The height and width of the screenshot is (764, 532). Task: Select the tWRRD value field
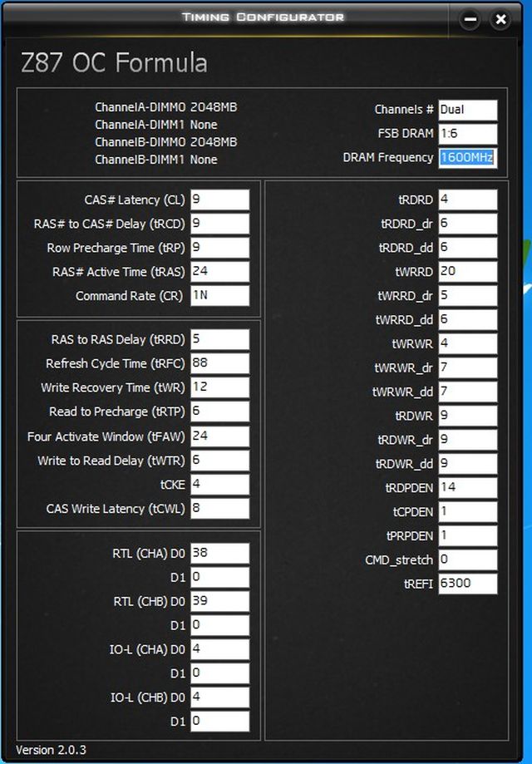[x=467, y=272]
